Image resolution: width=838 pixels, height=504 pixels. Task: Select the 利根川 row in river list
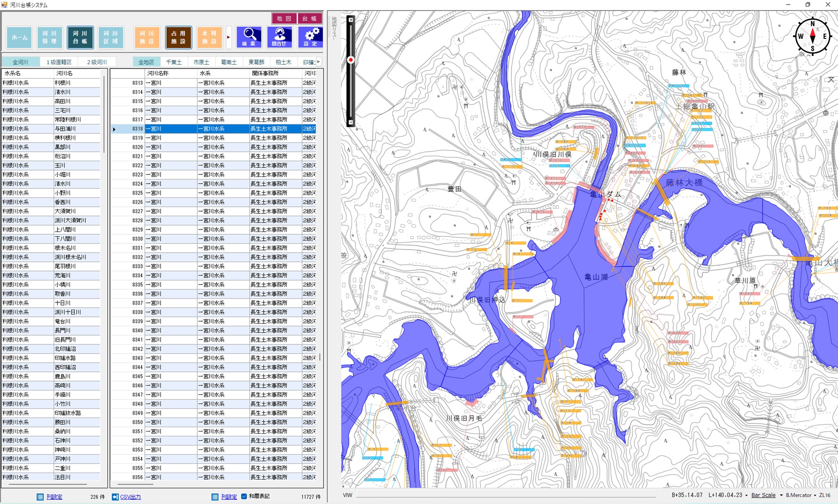tap(51, 83)
